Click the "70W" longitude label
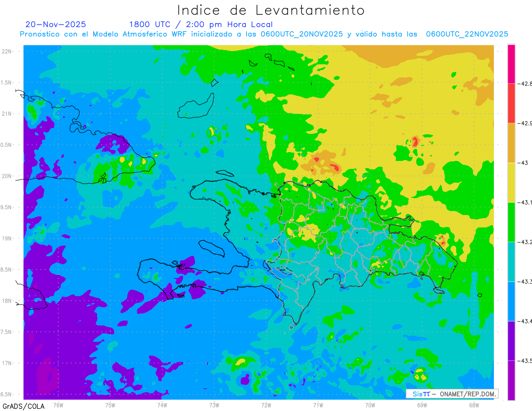The height and width of the screenshot is (411, 532). tap(370, 405)
